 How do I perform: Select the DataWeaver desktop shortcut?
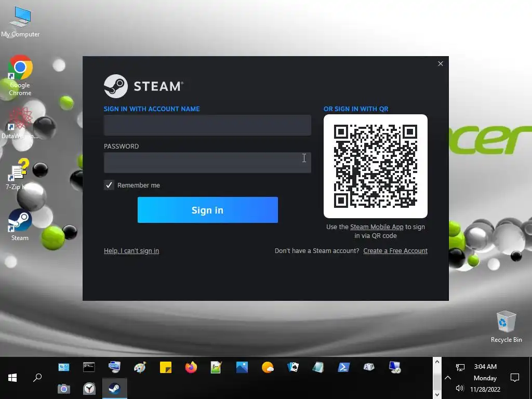click(x=20, y=123)
